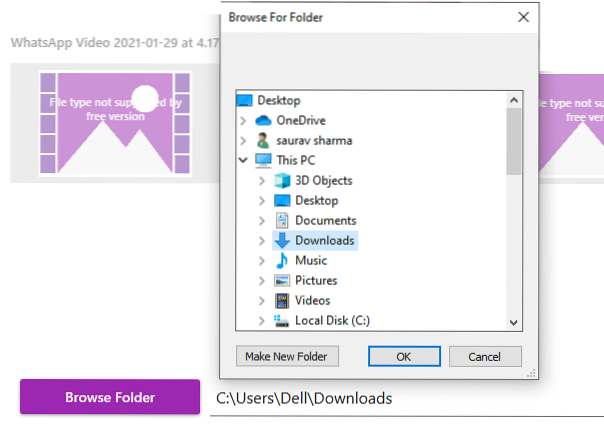Screen dimensions: 604x430
Task: Click the folder tree scrollbar down arrow
Action: pyautogui.click(x=514, y=322)
